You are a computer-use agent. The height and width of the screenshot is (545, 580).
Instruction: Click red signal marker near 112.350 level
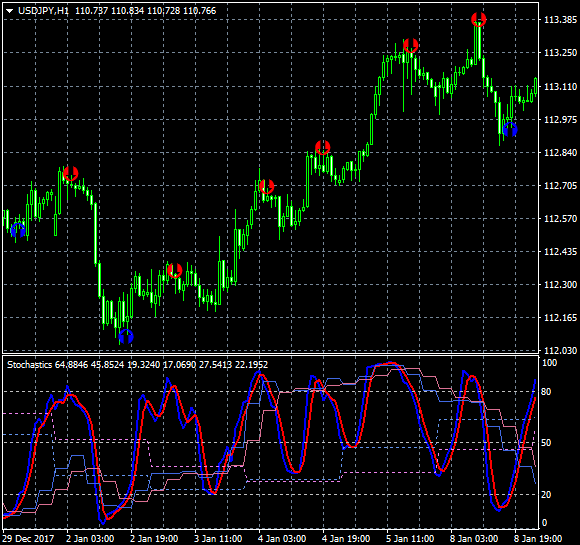(175, 270)
